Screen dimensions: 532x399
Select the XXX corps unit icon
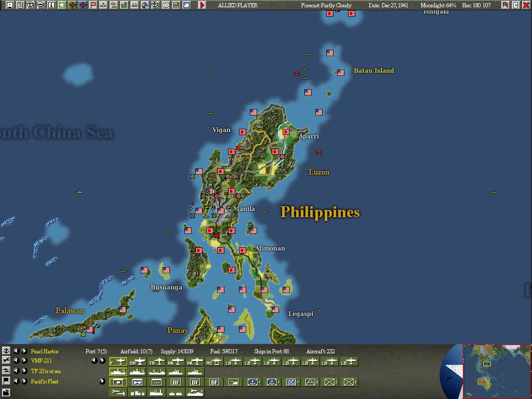pyautogui.click(x=156, y=382)
